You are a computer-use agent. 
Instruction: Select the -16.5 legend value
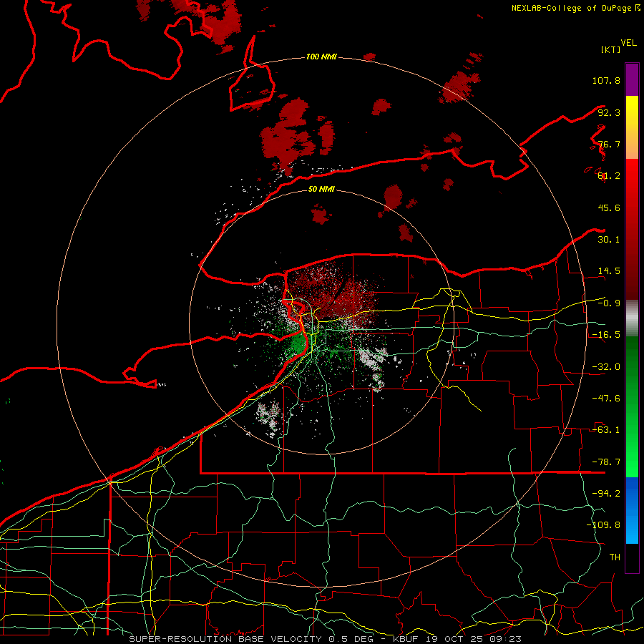pos(606,335)
